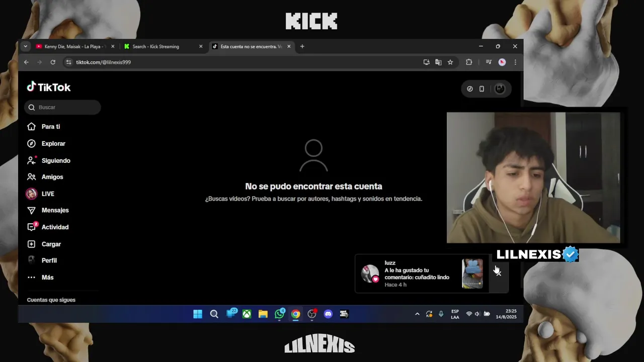Open the taskbar app with badge 22
The width and height of the screenshot is (644, 362).
pyautogui.click(x=231, y=314)
